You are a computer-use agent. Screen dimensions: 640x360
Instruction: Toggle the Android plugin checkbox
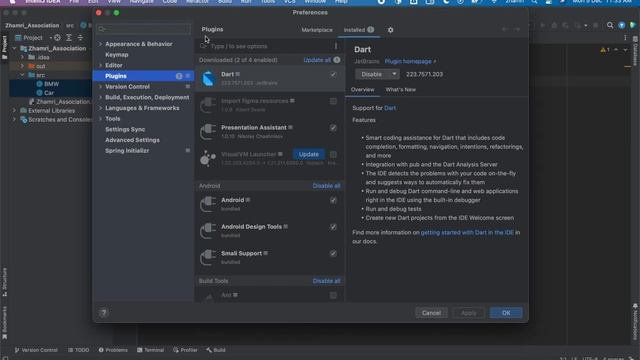[x=333, y=200]
